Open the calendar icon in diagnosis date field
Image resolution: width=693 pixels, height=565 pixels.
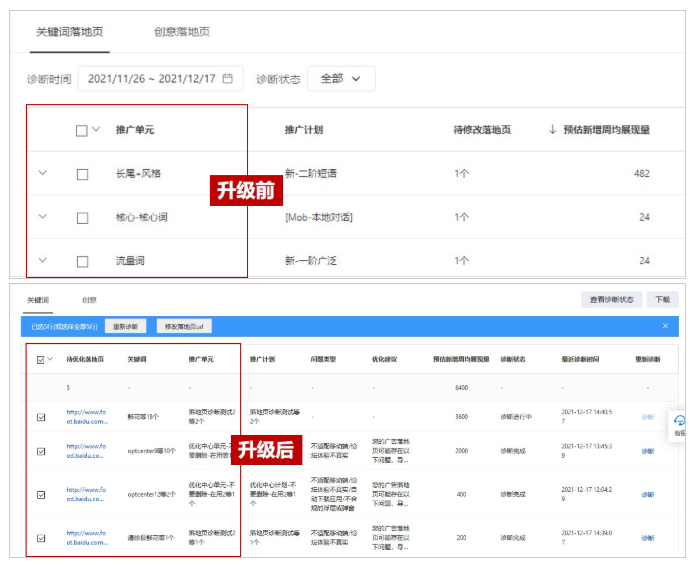[x=228, y=78]
